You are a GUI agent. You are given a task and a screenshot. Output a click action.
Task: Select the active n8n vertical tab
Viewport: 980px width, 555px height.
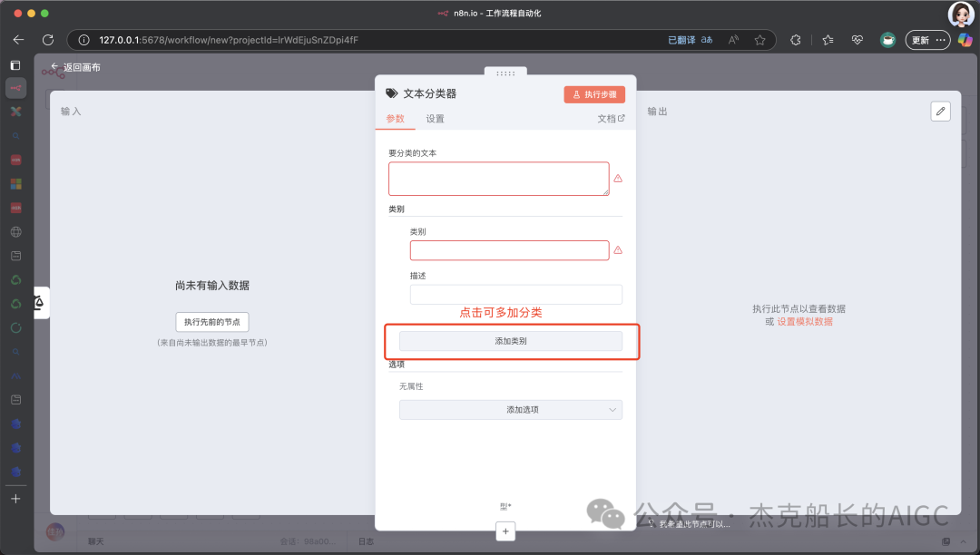pos(15,88)
